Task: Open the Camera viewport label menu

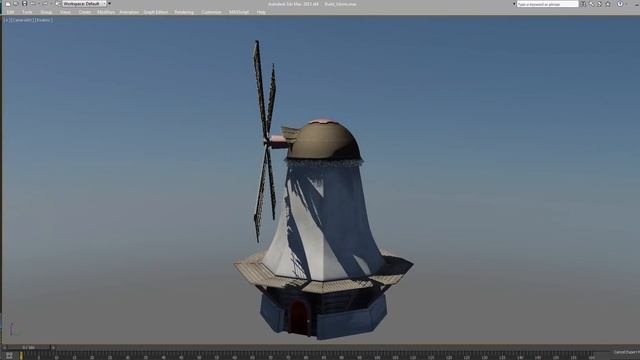Action: [22, 20]
